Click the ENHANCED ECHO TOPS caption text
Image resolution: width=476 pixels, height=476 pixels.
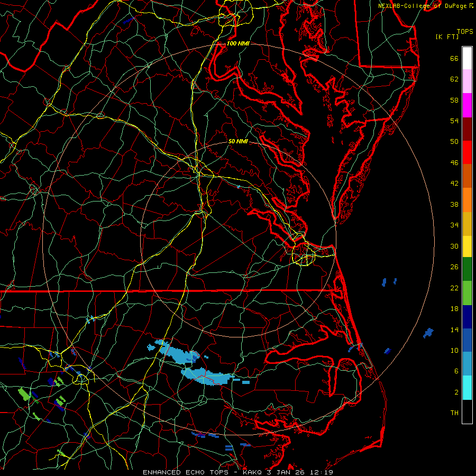pos(186,472)
